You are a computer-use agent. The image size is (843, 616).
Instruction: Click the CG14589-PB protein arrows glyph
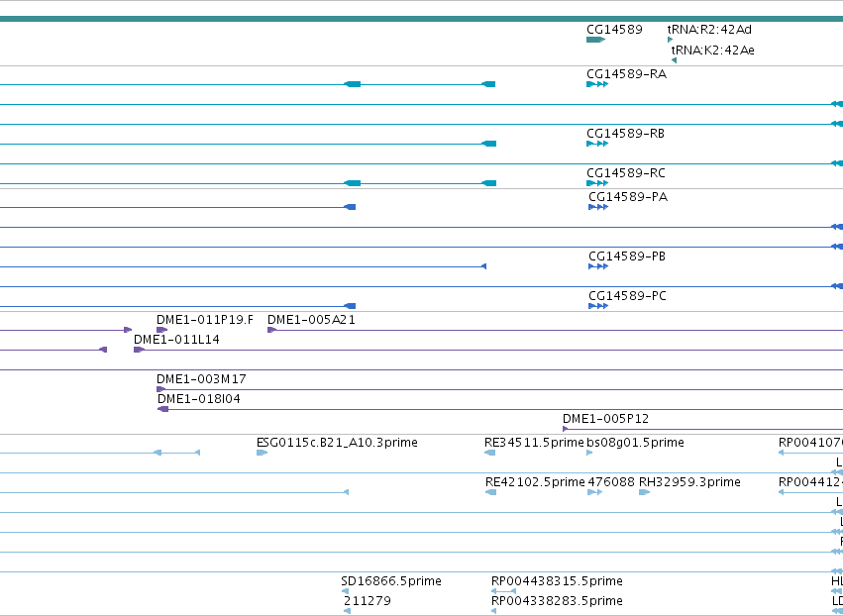tap(598, 266)
